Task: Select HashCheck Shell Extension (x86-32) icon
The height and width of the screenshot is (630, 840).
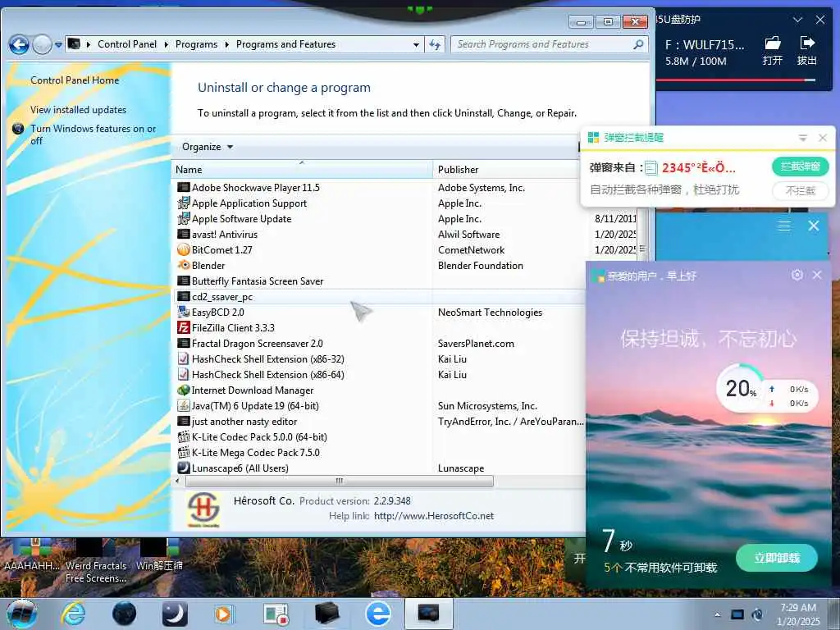Action: click(184, 359)
